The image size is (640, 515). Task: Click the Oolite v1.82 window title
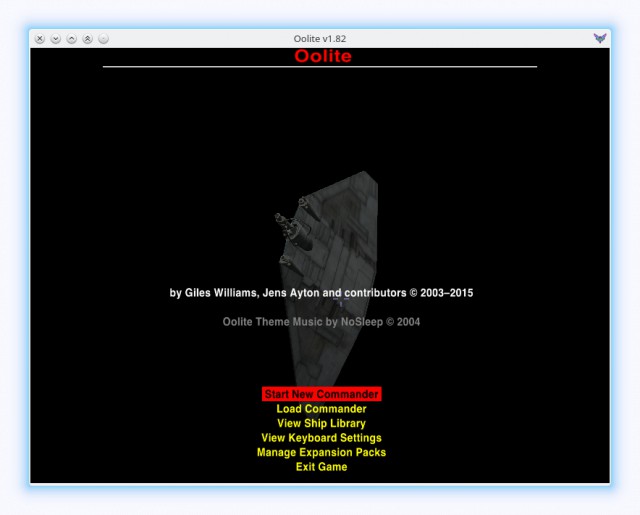tap(320, 39)
